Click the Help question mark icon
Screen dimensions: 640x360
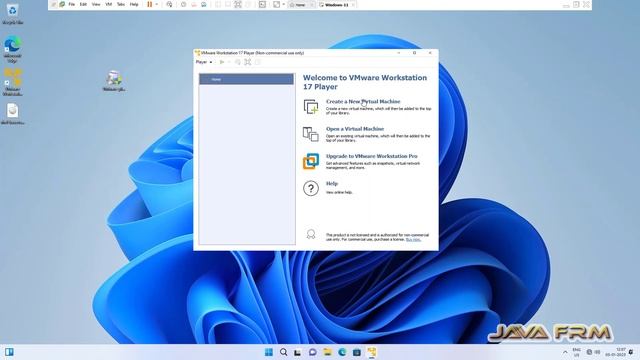click(311, 188)
